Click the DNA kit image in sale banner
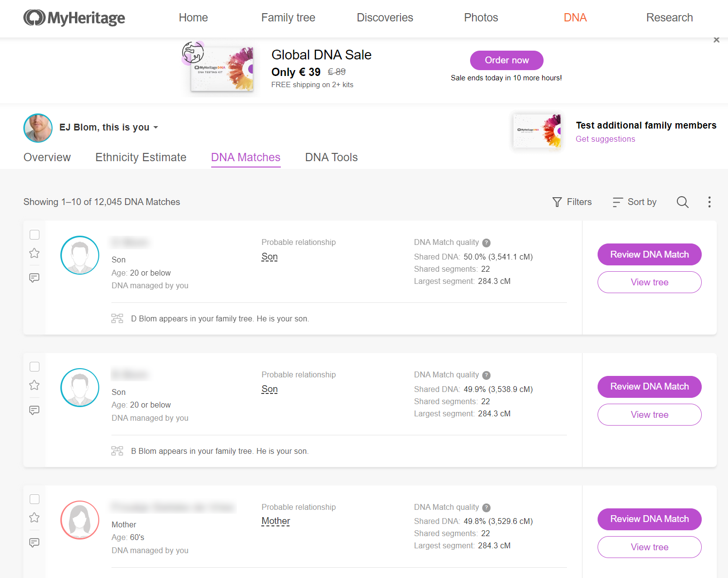This screenshot has height=578, width=728. pyautogui.click(x=219, y=68)
